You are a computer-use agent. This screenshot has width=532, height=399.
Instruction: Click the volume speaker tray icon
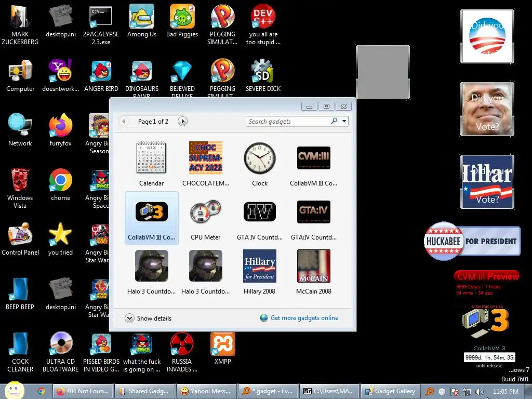480,392
